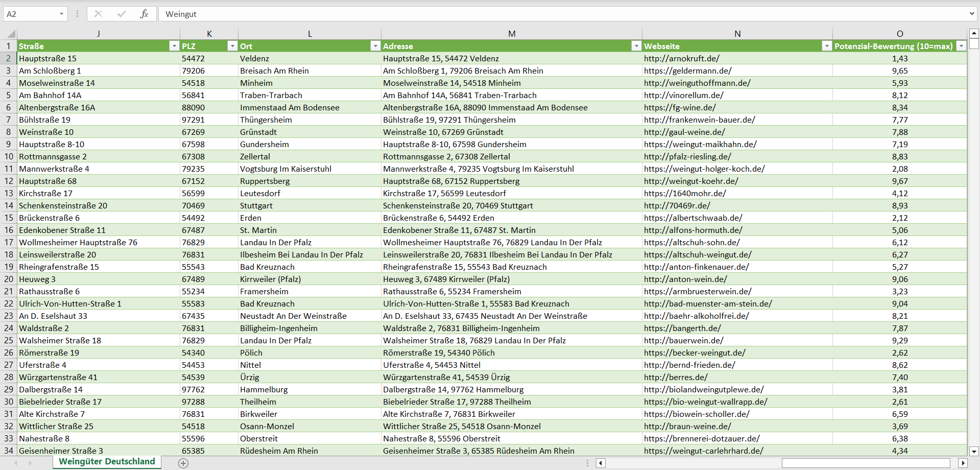
Task: Click vertical scrollbar up arrow
Action: [974, 33]
